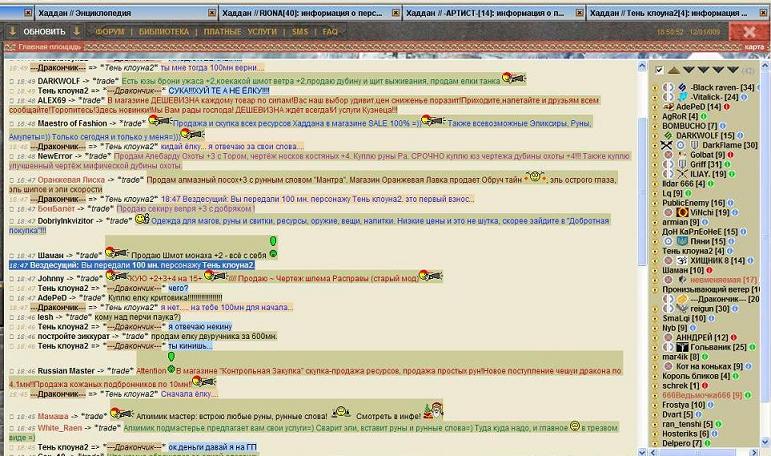Close the Энциклопедия tab
This screenshot has height=456, width=771.
pyautogui.click(x=212, y=13)
